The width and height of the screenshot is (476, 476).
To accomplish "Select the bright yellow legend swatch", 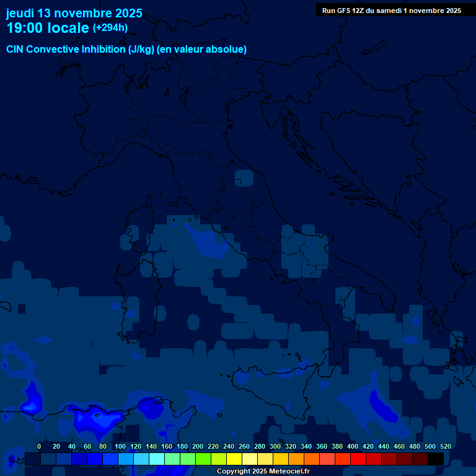I will pyautogui.click(x=234, y=459).
